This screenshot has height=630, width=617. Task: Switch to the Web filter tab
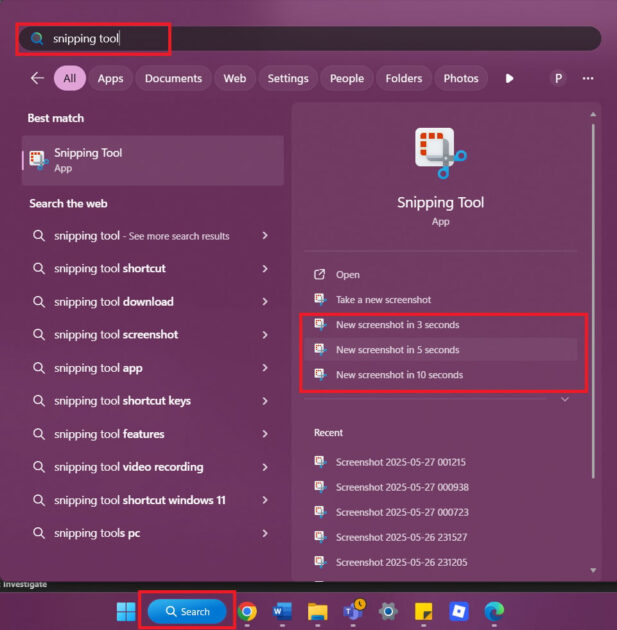(x=235, y=78)
